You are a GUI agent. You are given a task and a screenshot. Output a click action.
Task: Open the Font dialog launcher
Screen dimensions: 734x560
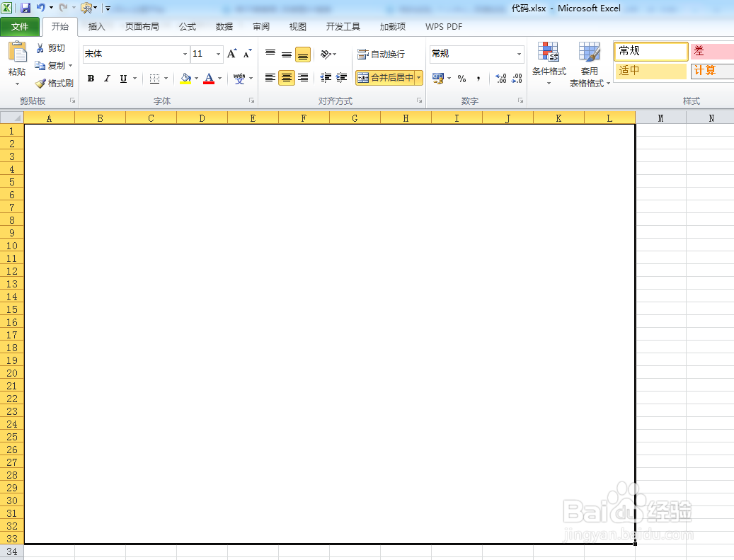point(251,101)
